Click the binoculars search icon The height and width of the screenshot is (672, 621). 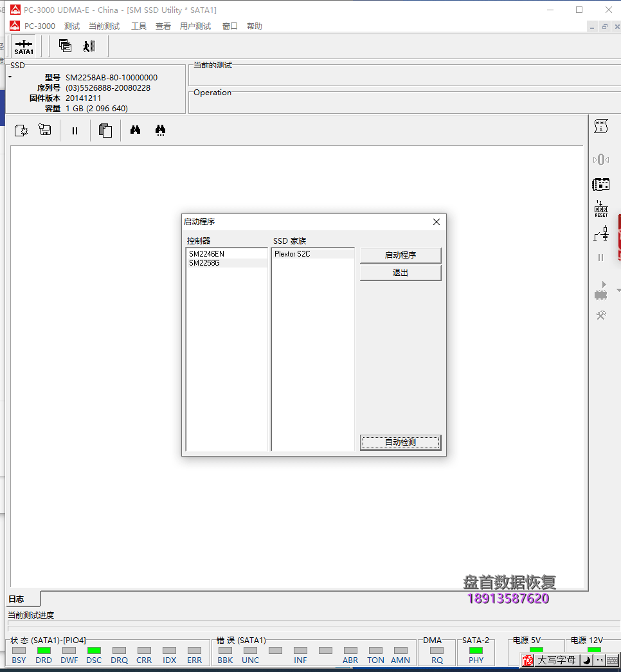[136, 130]
